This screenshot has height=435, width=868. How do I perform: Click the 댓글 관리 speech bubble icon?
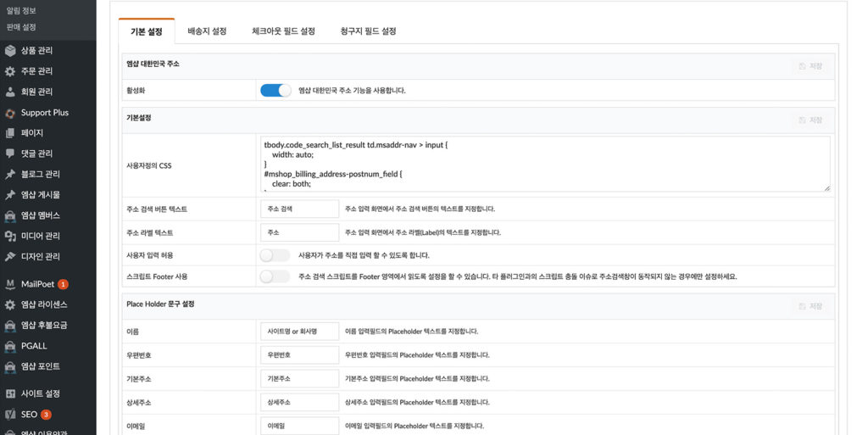click(10, 153)
